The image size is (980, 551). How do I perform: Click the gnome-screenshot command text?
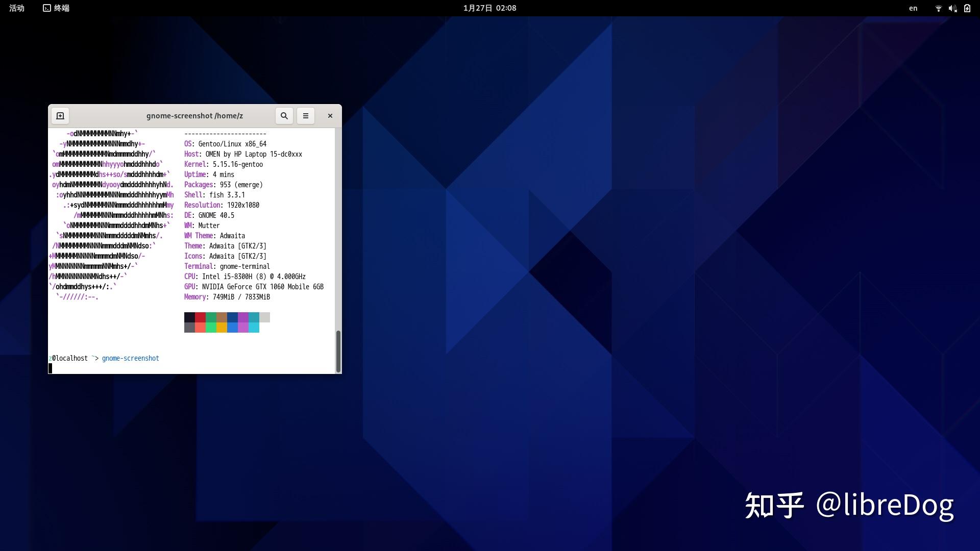click(131, 358)
